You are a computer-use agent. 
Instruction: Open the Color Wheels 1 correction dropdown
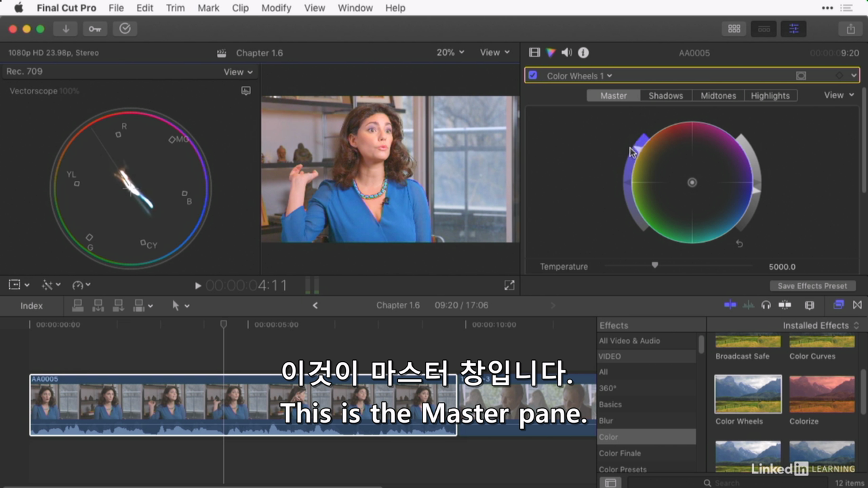pyautogui.click(x=579, y=76)
